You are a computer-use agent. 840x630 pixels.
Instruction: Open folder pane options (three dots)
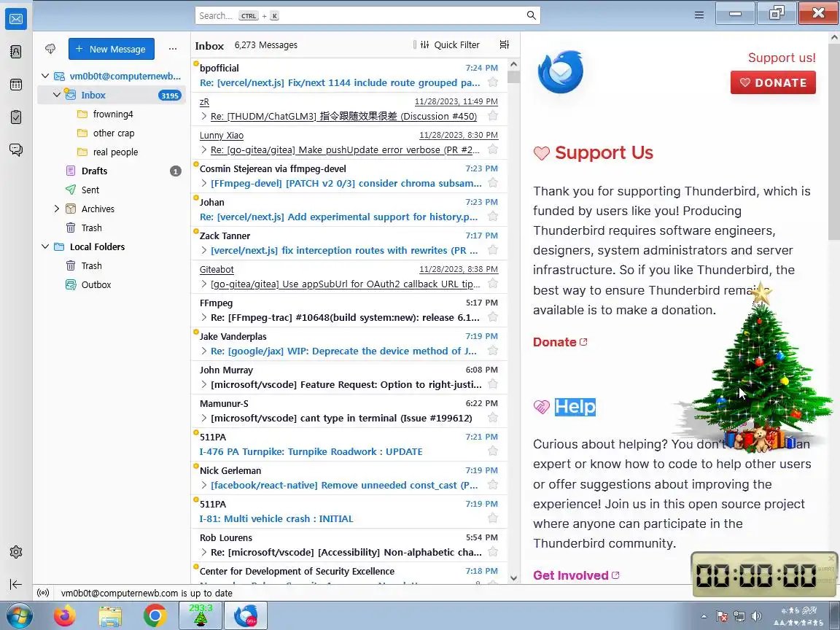173,49
